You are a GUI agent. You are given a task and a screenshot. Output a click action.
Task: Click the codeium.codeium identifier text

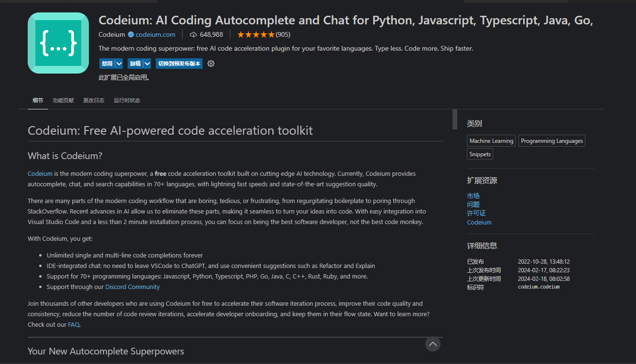click(539, 287)
